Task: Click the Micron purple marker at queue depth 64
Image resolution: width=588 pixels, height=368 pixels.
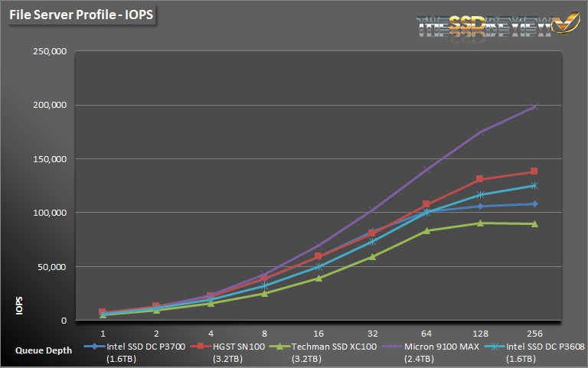Action: pos(426,169)
